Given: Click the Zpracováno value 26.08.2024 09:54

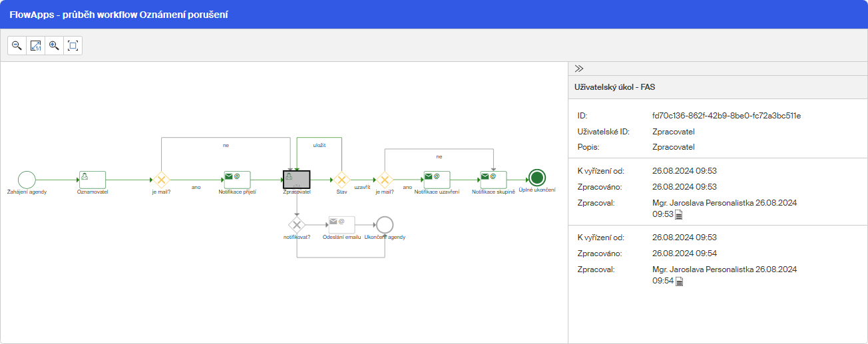Looking at the screenshot, I should pyautogui.click(x=684, y=254).
